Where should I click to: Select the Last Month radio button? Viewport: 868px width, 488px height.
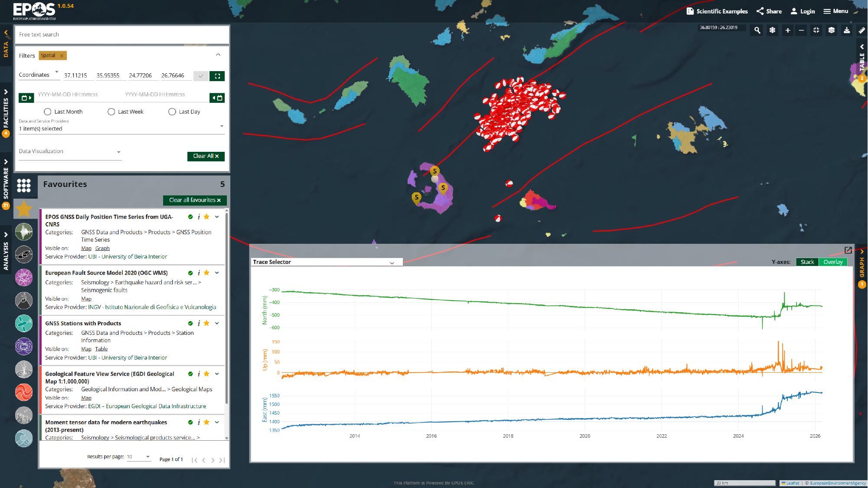click(48, 112)
